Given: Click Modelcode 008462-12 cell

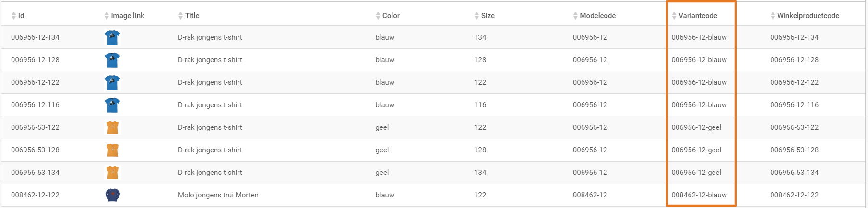Looking at the screenshot, I should pyautogui.click(x=590, y=195).
